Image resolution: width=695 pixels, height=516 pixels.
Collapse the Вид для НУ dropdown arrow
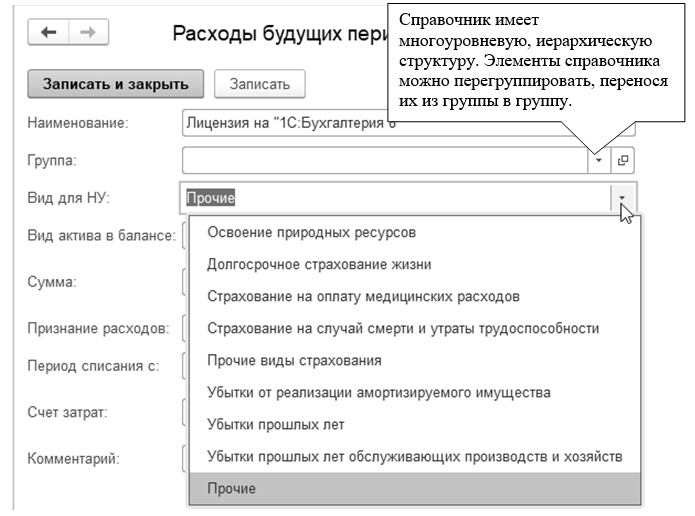coord(622,197)
